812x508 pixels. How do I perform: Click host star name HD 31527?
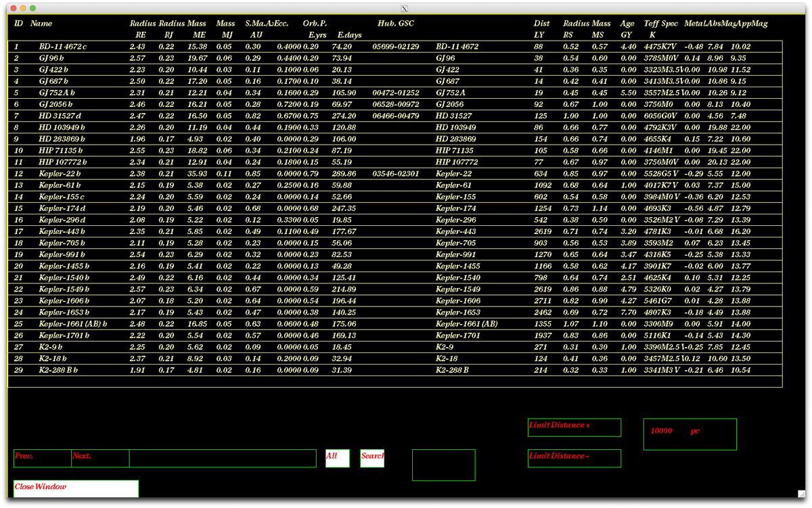453,116
